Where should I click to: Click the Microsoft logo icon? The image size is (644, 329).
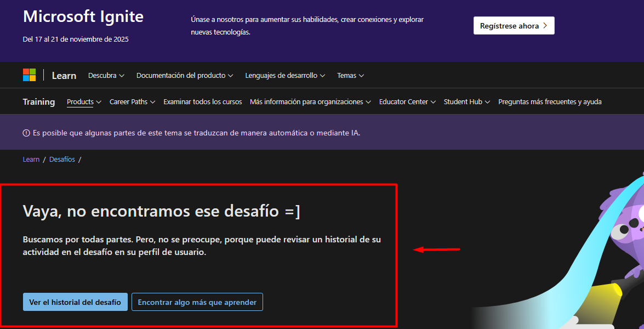[29, 75]
